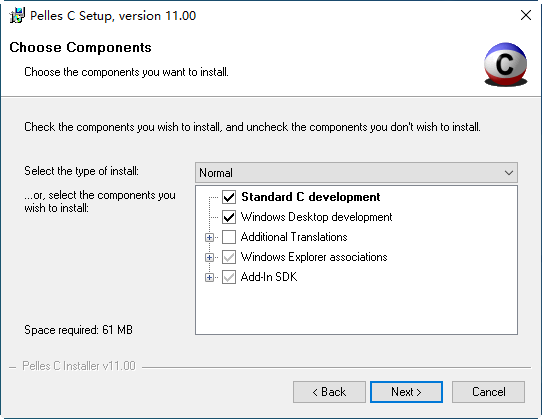
Task: Click the Pelles C ball logo
Action: [505, 64]
